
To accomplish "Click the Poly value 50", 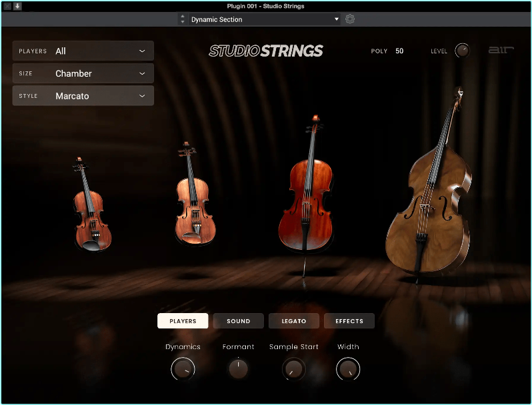I will [399, 51].
